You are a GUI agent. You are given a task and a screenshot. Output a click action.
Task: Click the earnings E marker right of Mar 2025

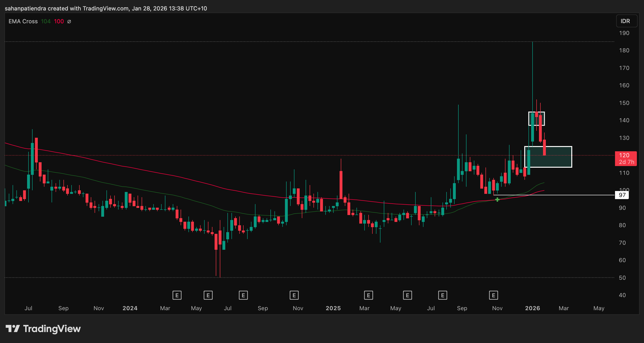click(368, 295)
